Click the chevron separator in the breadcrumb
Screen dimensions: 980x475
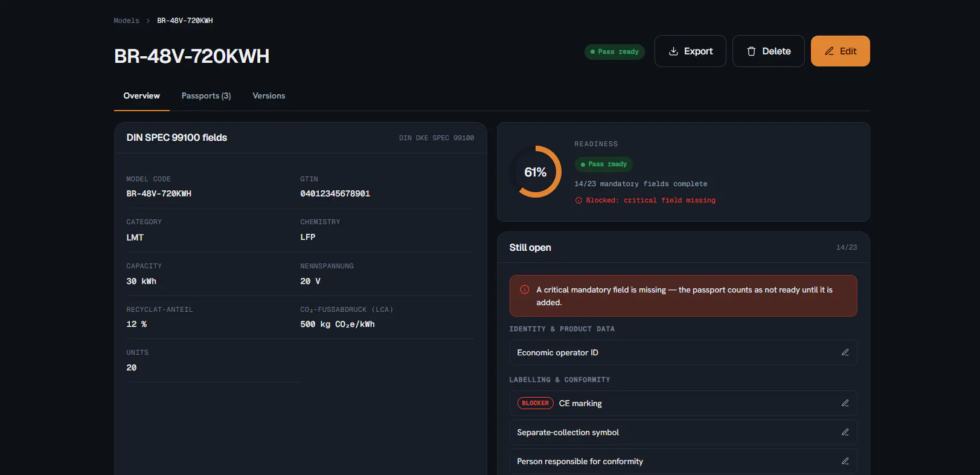click(148, 21)
